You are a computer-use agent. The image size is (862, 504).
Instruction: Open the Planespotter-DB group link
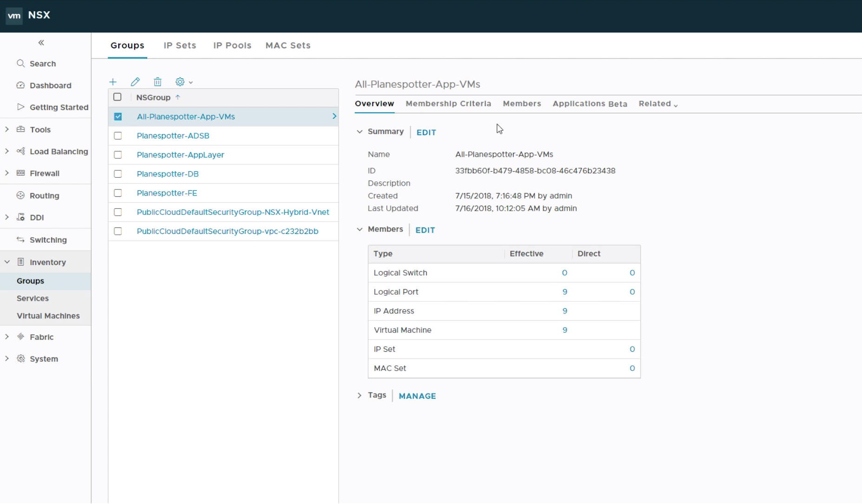click(x=168, y=174)
